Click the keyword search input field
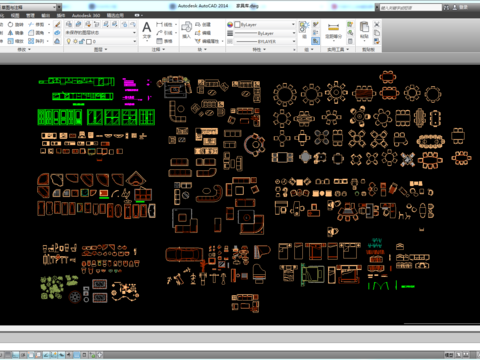The width and height of the screenshot is (480, 360). point(411,7)
